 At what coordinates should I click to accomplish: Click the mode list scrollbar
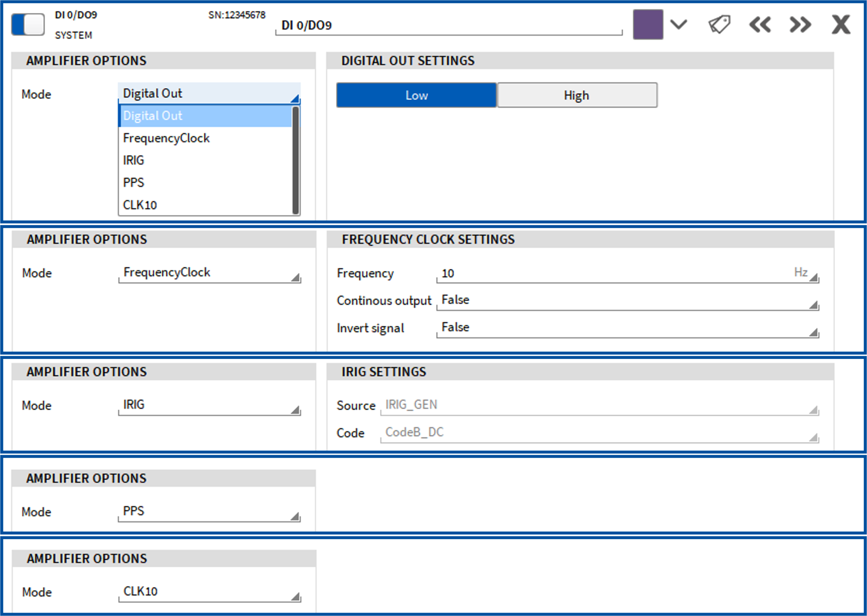296,161
